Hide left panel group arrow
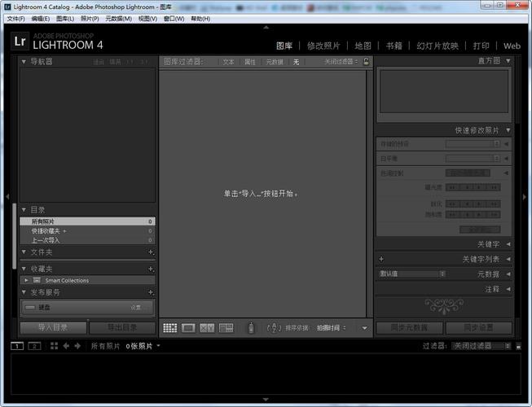Viewport: 532px width, 407px height. tap(7, 196)
